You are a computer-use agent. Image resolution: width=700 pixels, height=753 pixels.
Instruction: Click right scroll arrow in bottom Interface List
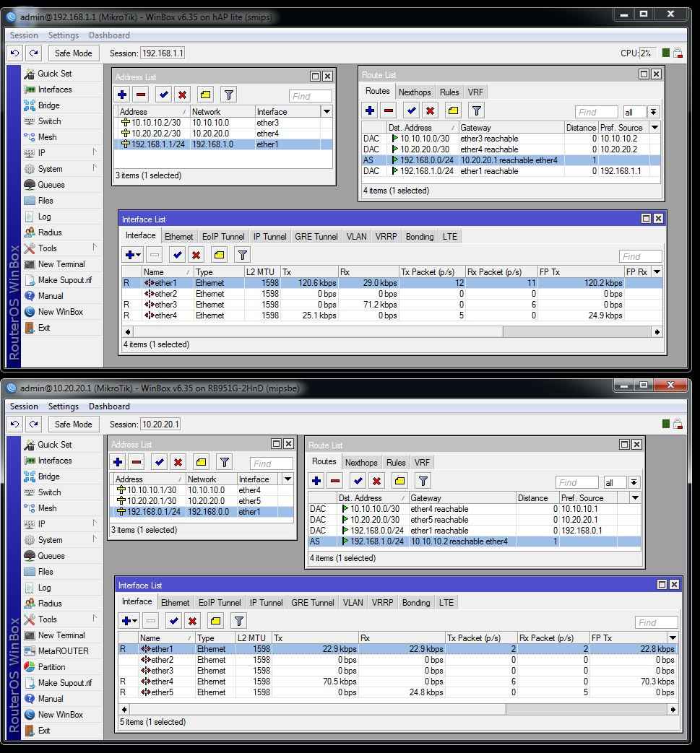click(x=673, y=709)
